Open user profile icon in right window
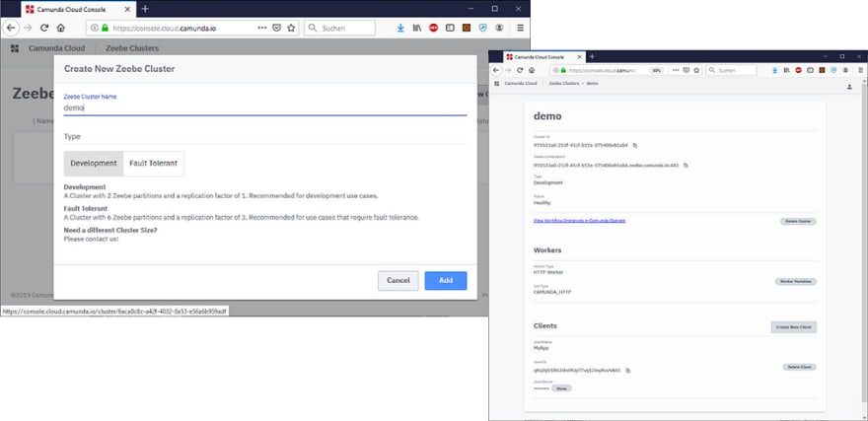This screenshot has width=868, height=421. 849,87
